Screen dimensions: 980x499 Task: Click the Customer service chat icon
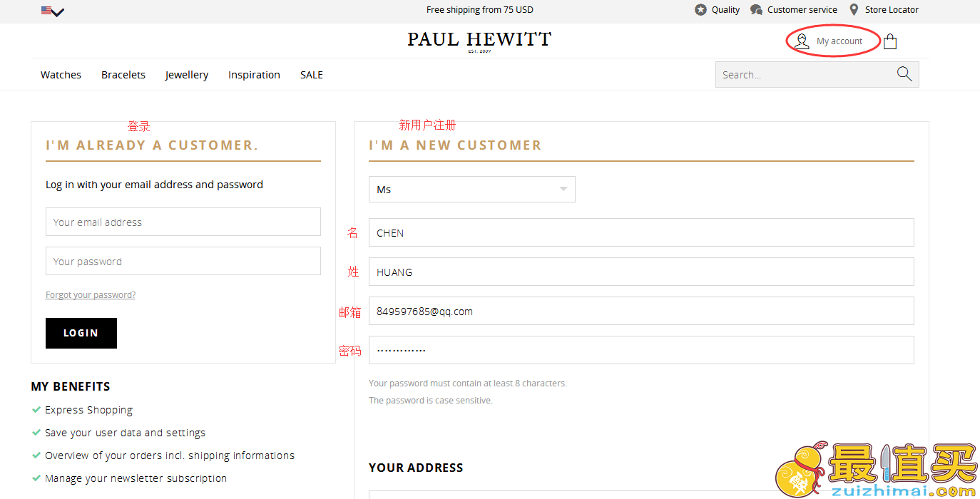[756, 10]
